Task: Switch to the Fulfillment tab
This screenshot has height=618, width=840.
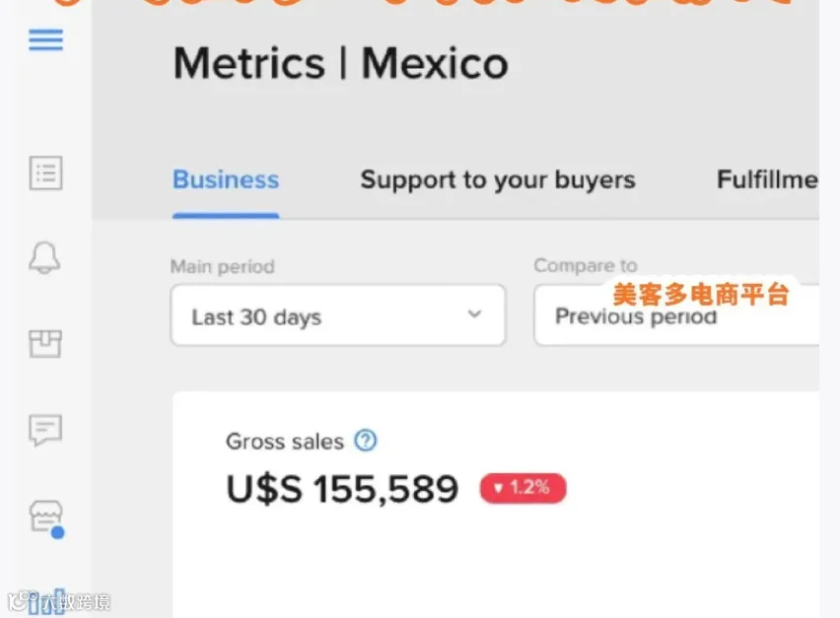Action: pos(767,180)
